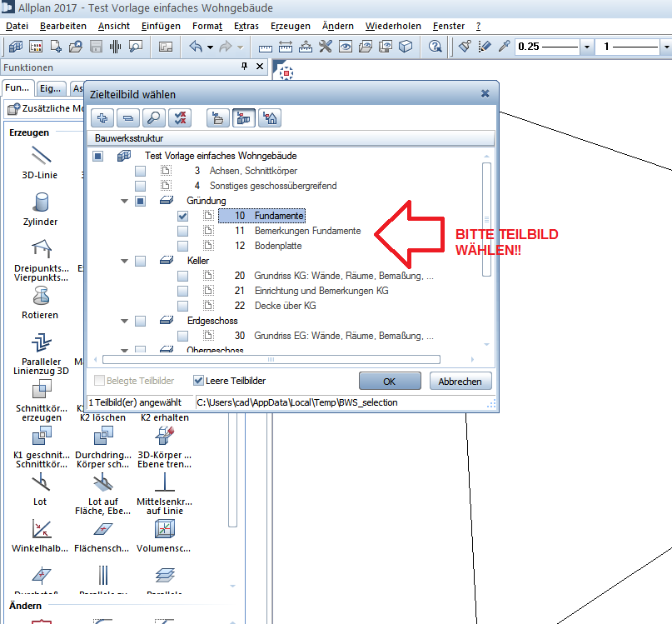Select the Lot tool icon
The height and width of the screenshot is (624, 672).
pos(40,482)
